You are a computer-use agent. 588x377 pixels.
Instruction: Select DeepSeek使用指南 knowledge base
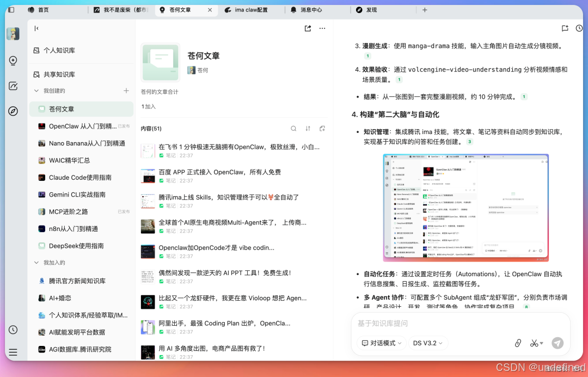click(x=81, y=246)
